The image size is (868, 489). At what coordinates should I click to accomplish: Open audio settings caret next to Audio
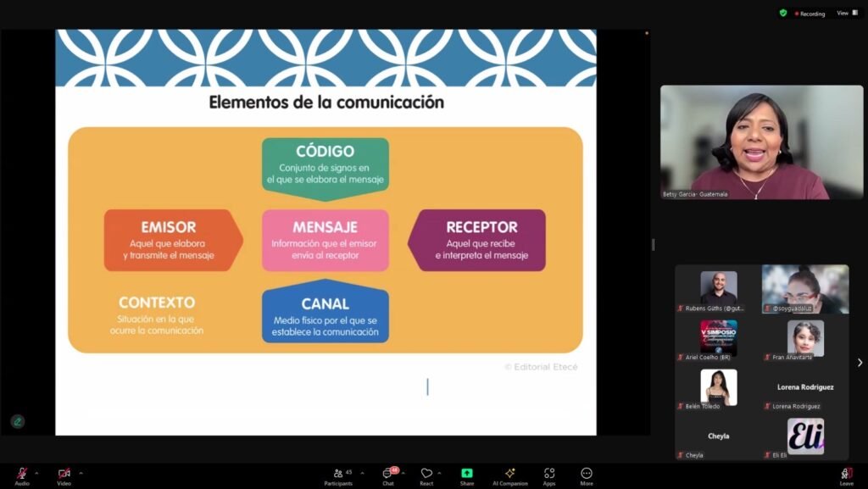[36, 473]
